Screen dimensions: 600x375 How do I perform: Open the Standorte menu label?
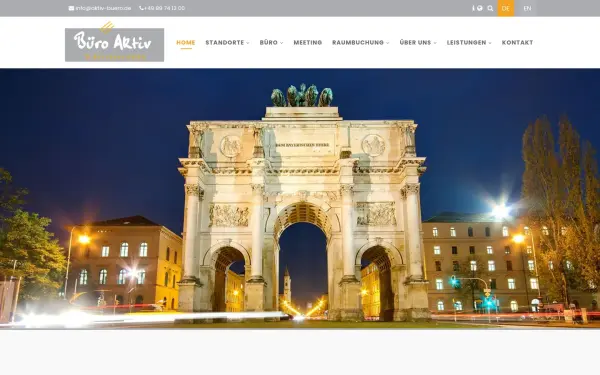point(225,42)
